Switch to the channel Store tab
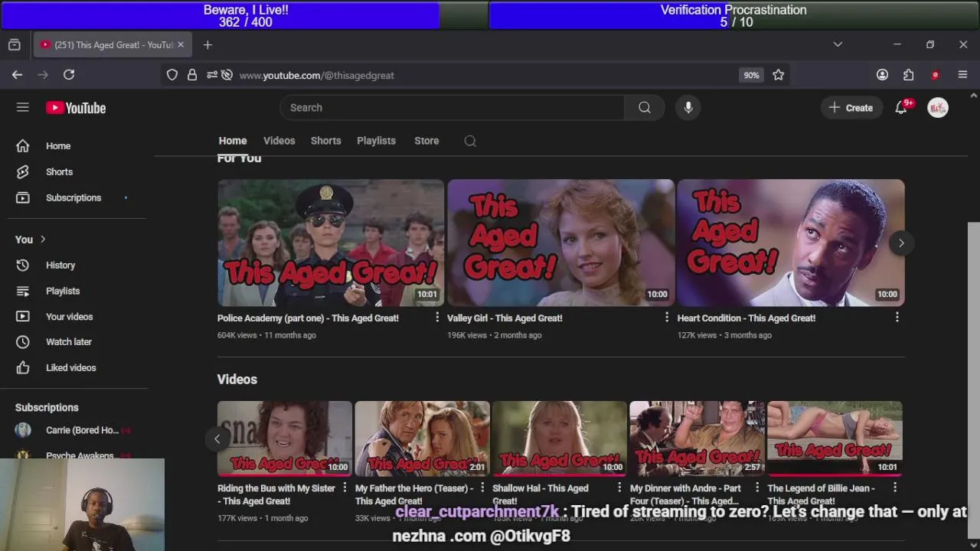980x551 pixels. pyautogui.click(x=426, y=141)
